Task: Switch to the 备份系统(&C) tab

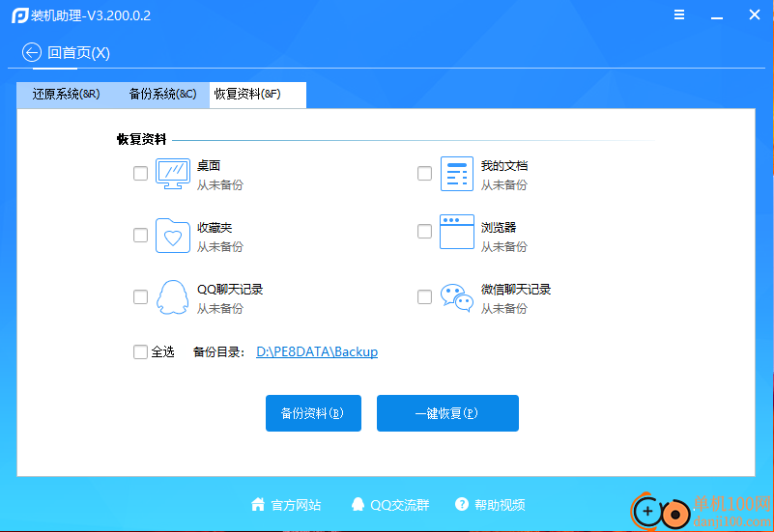Action: click(162, 95)
